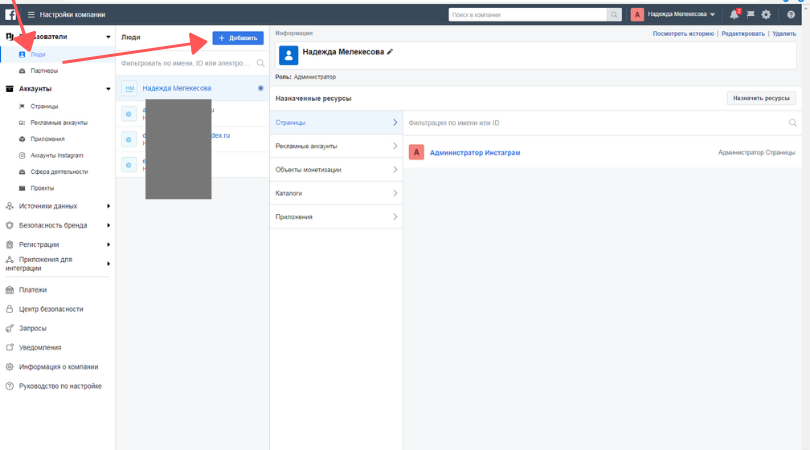
Task: Click the Посмотреть историю link
Action: point(683,34)
